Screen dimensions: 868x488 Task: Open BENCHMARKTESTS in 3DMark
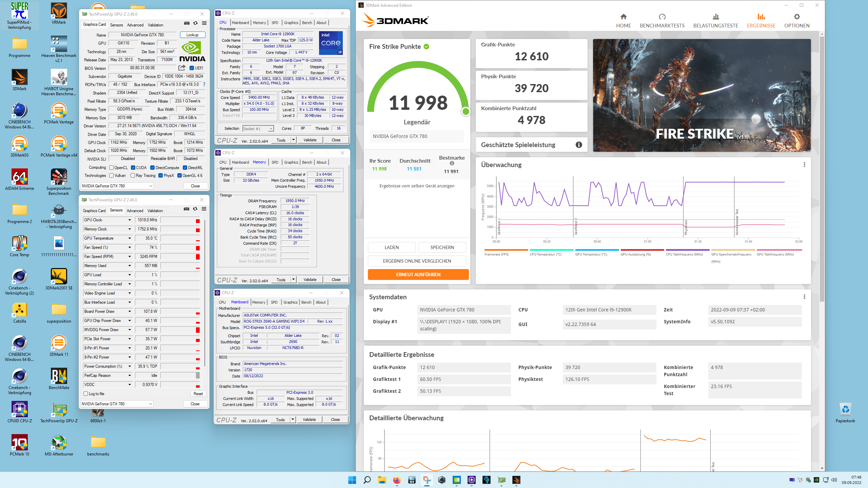tap(662, 21)
